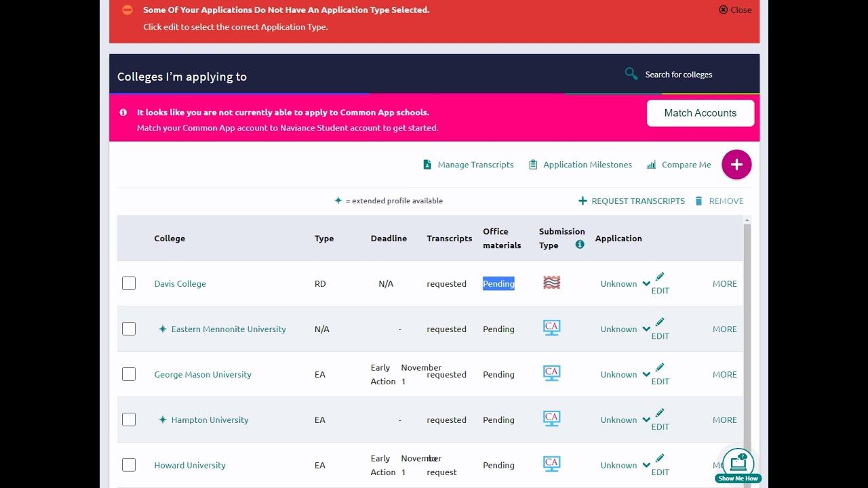
Task: Expand Hampton University Unknown application dropdown
Action: pos(625,420)
